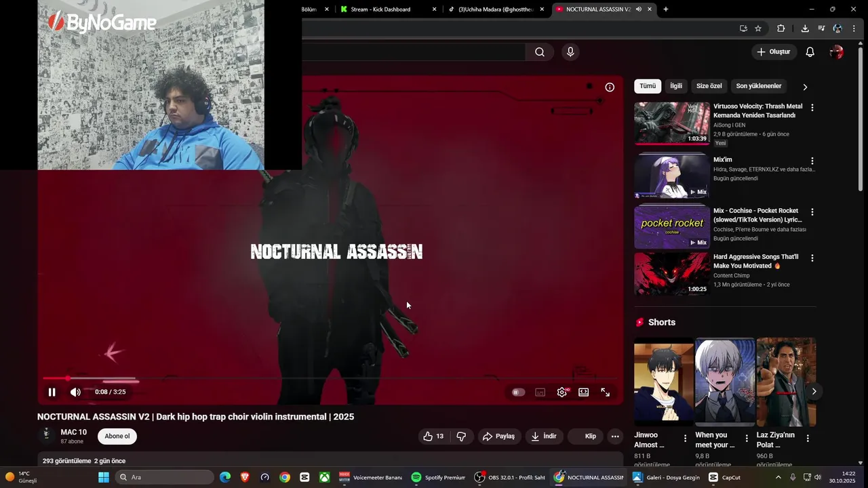The image size is (868, 488).
Task: Mute the NOCTURNAL ASSASSIN tab via speaker icon
Action: click(639, 9)
